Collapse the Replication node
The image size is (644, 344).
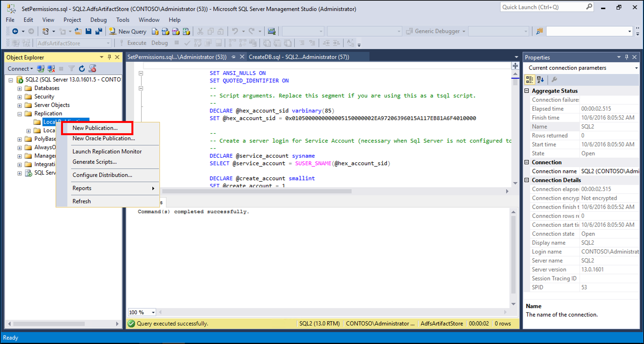[x=20, y=114]
